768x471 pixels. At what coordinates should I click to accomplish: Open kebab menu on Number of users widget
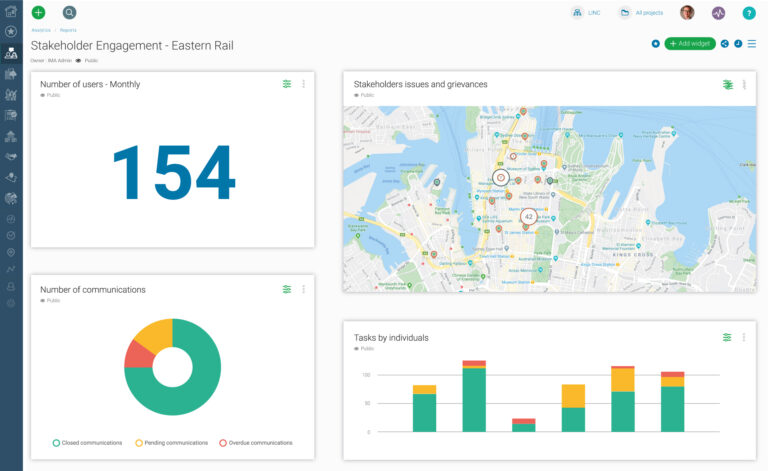[303, 84]
